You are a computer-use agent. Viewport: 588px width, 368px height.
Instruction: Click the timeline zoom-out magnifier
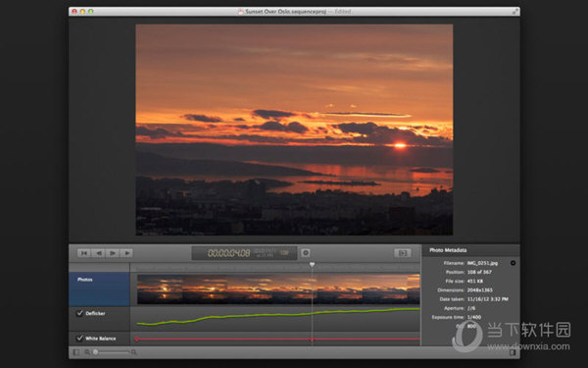87,352
